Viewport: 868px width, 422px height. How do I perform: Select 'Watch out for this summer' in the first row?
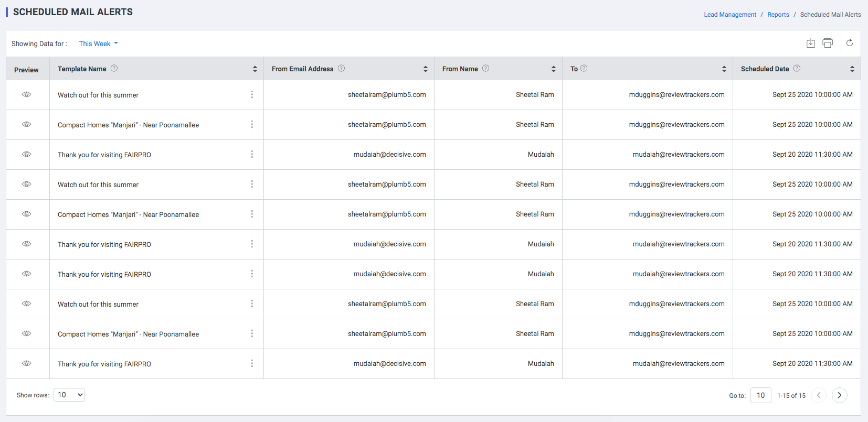tap(98, 95)
